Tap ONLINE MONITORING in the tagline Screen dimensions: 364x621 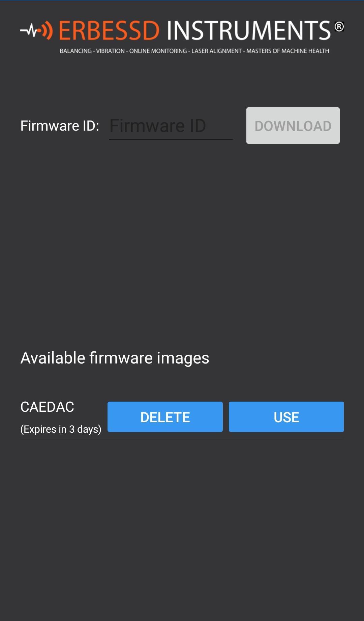(x=158, y=51)
